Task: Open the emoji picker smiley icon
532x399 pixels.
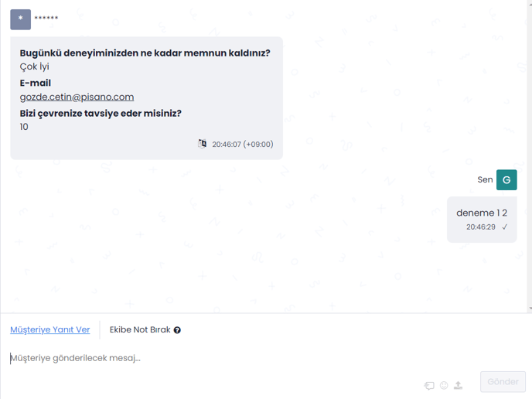Action: [x=444, y=385]
